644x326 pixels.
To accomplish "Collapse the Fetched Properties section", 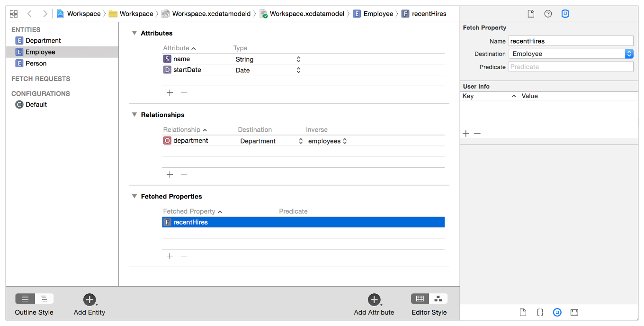I will 134,196.
